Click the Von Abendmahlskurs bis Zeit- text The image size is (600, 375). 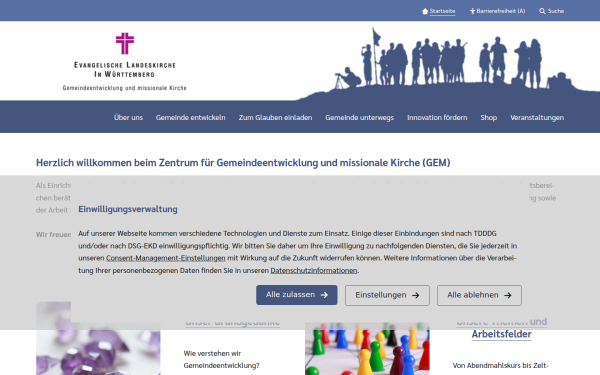(501, 365)
